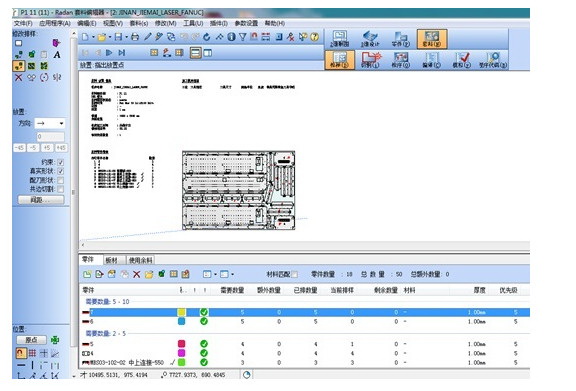Switch to the 板材 sheets tab
Screen dimensions: 576x391
[x=111, y=260]
